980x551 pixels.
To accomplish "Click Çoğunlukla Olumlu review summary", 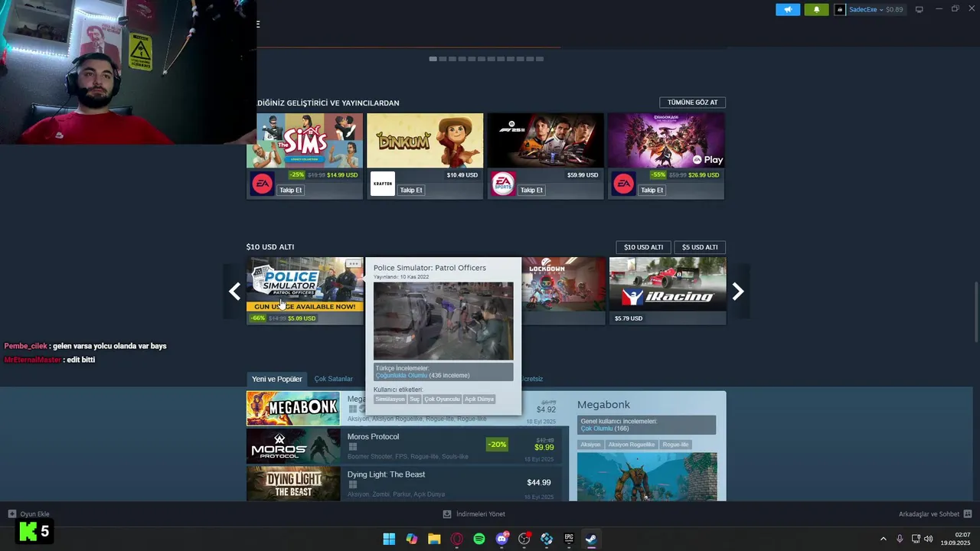I will click(401, 376).
